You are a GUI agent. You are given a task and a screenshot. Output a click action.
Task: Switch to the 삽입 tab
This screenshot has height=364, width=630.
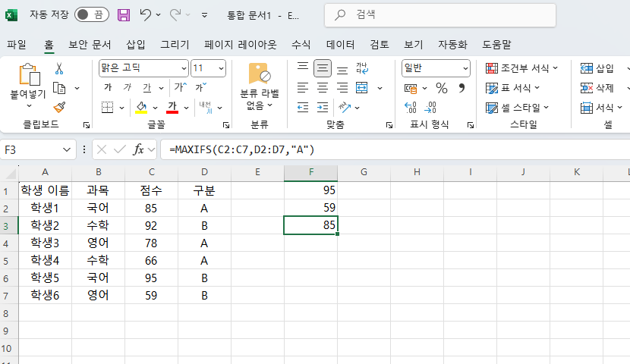[x=136, y=45]
